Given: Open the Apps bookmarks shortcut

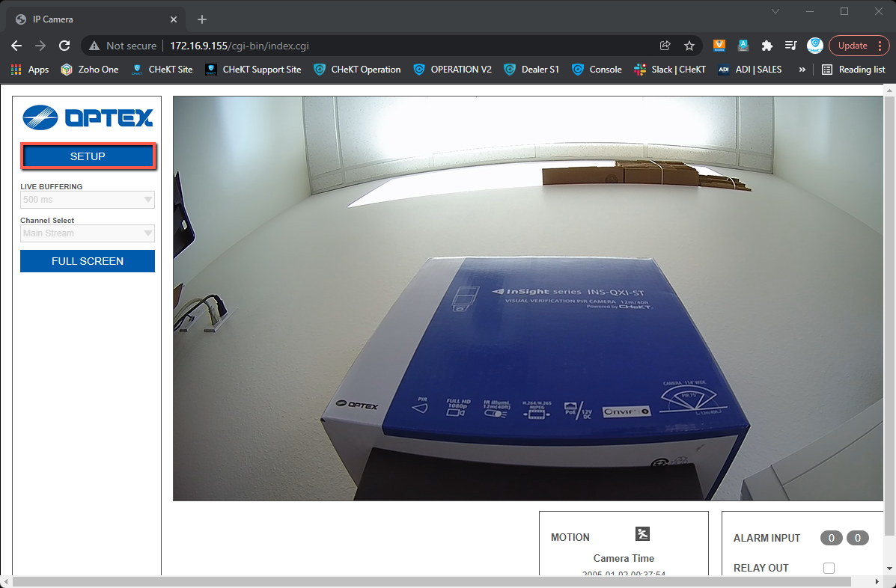Looking at the screenshot, I should point(30,70).
